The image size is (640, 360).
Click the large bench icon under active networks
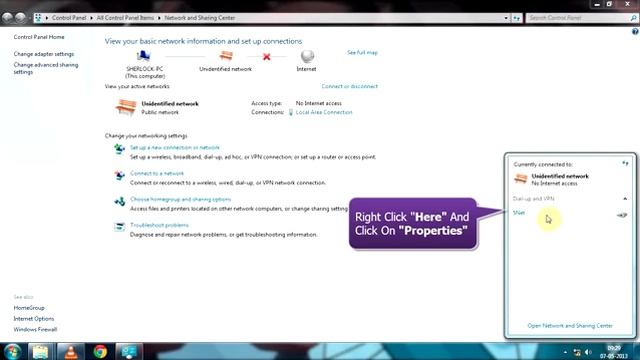click(x=126, y=107)
